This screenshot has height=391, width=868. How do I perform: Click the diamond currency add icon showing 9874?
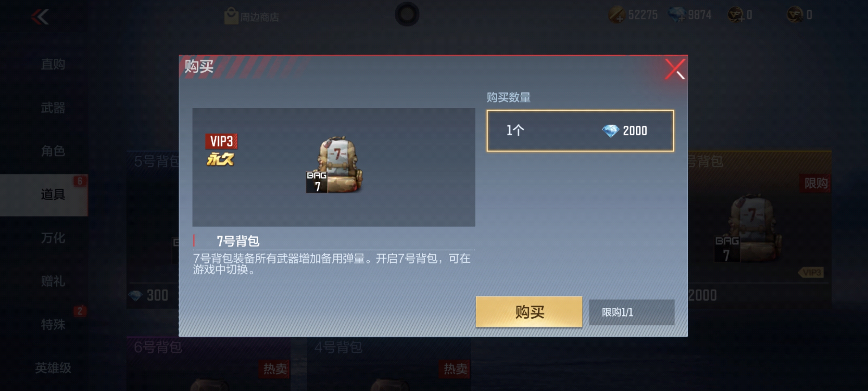[x=676, y=15]
